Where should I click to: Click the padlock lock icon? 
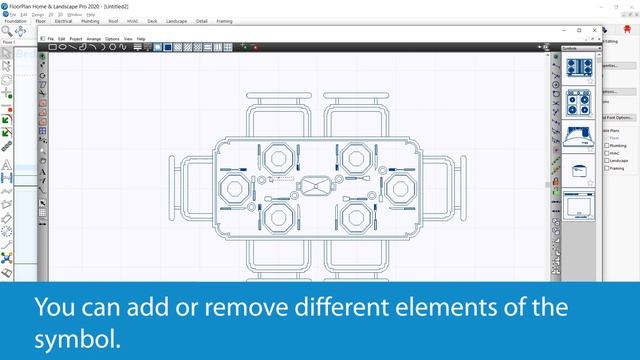coord(556,182)
